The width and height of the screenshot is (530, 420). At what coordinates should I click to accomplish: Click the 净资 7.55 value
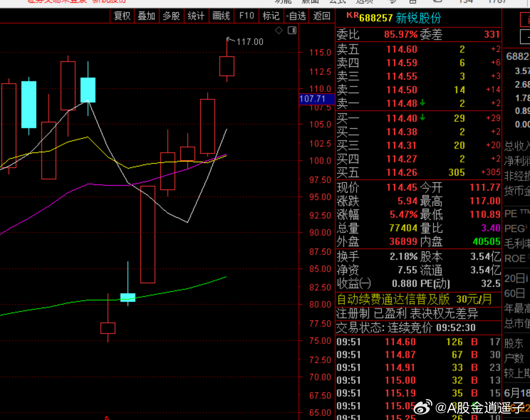[x=407, y=270]
